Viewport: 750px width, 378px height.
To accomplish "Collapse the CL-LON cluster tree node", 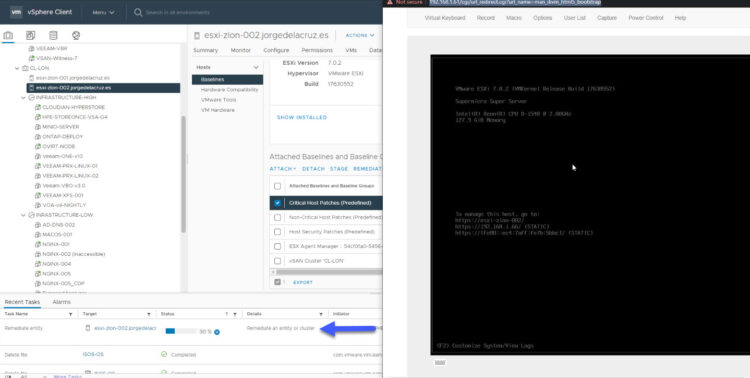I will pos(17,68).
